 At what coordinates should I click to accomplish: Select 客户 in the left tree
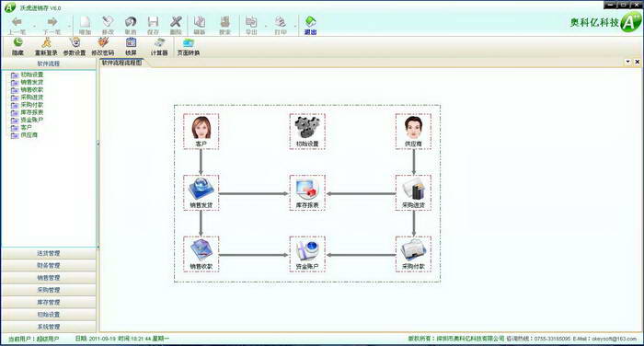click(x=27, y=127)
